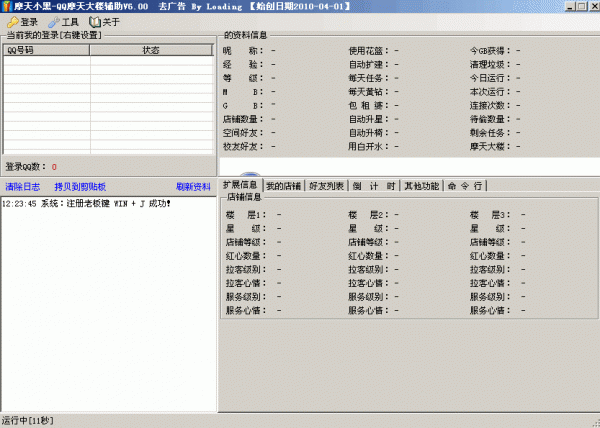
Task: Click the 登录QQ数 count label
Action: click(x=31, y=167)
